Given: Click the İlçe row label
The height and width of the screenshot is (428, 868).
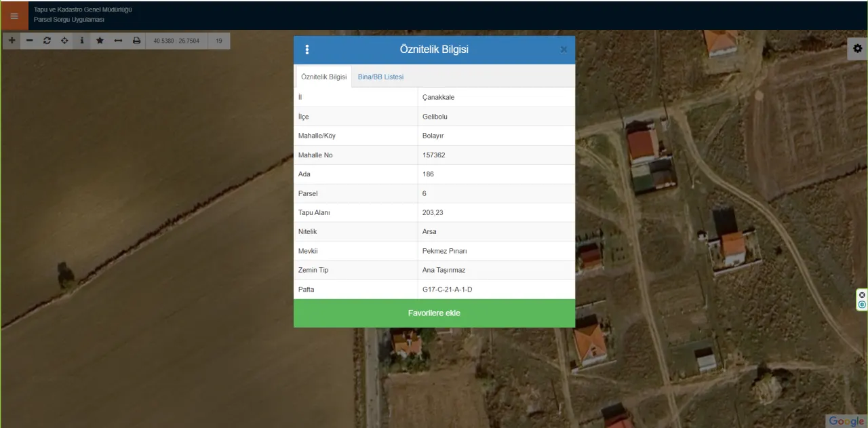Looking at the screenshot, I should pos(303,117).
